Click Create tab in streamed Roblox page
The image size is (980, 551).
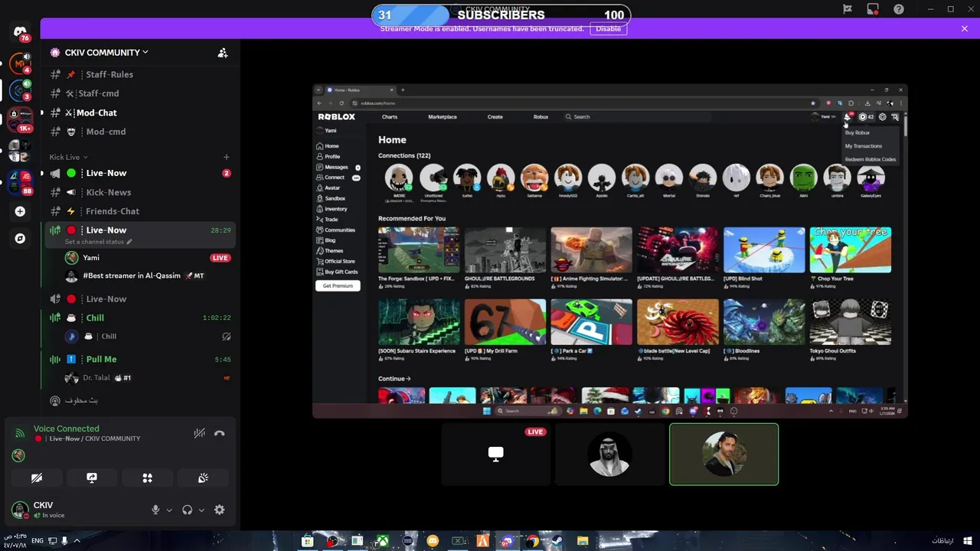click(495, 117)
